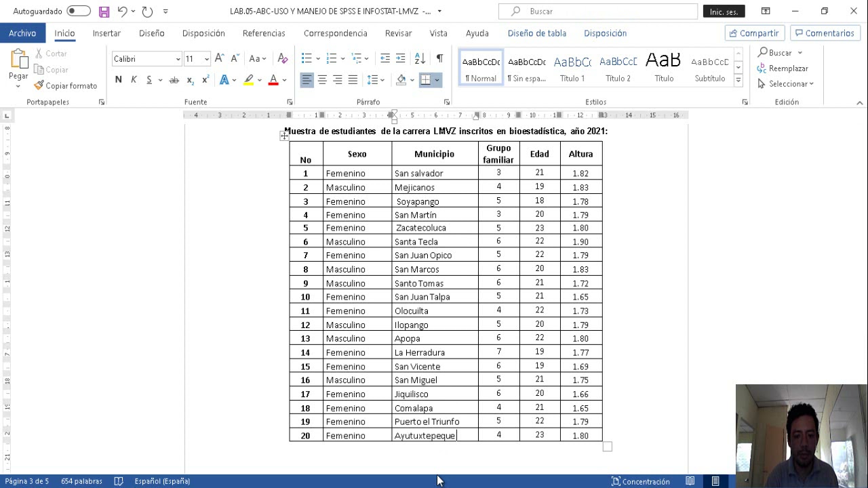Viewport: 868px width, 488px height.
Task: Open the Diseño de tabla tab
Action: pos(537,33)
